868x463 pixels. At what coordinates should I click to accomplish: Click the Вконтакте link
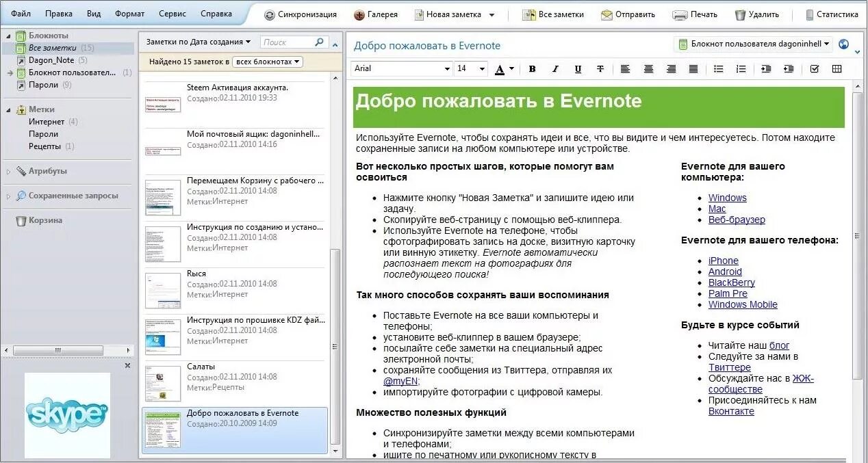pyautogui.click(x=731, y=411)
